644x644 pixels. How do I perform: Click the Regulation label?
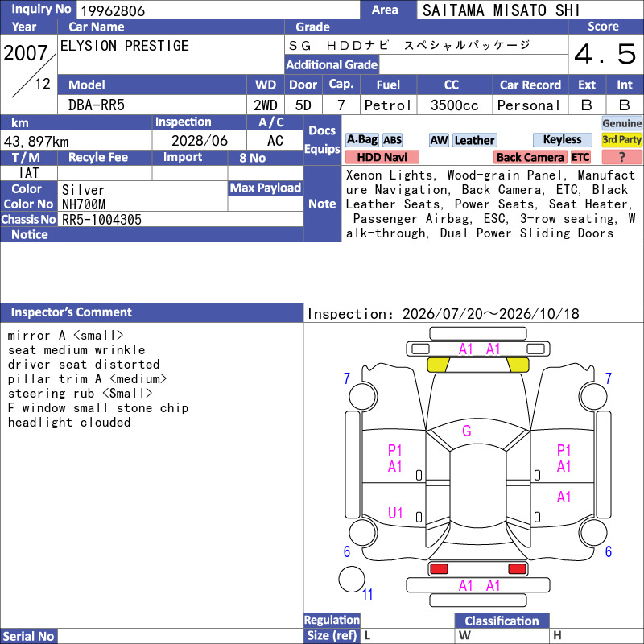[x=332, y=620]
